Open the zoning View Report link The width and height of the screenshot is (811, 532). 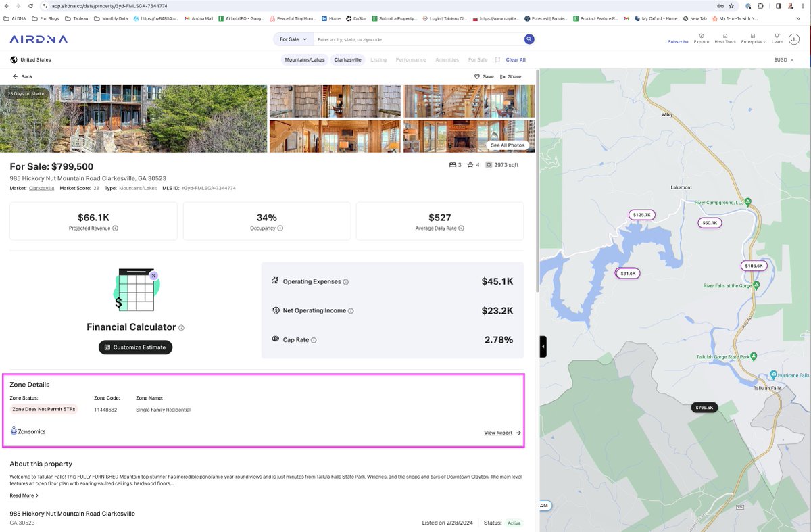[x=502, y=433]
